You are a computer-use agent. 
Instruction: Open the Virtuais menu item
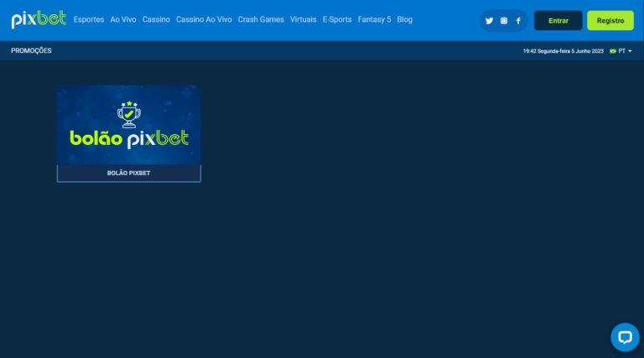(x=303, y=20)
